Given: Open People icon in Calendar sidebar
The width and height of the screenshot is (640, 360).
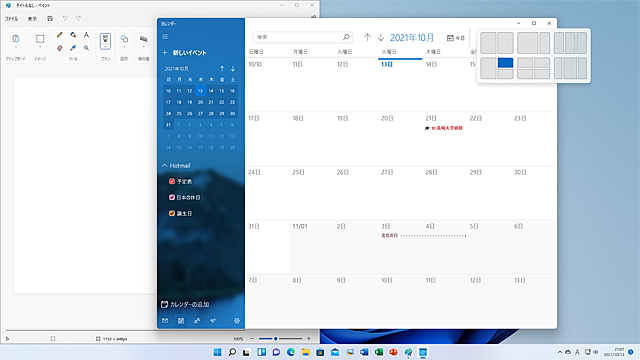Looking at the screenshot, I should [197, 321].
